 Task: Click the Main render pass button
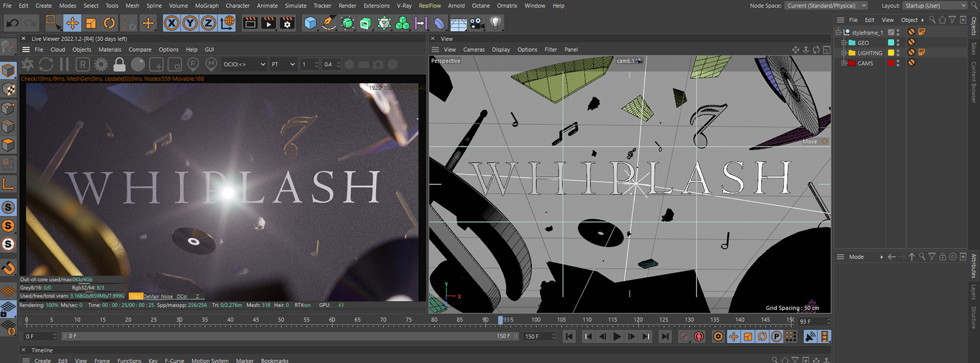coord(135,296)
